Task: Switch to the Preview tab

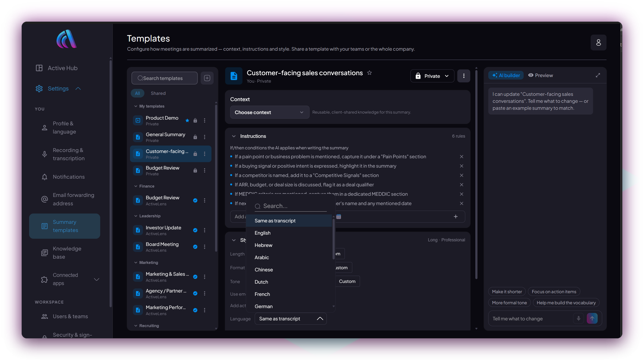Action: [540, 75]
